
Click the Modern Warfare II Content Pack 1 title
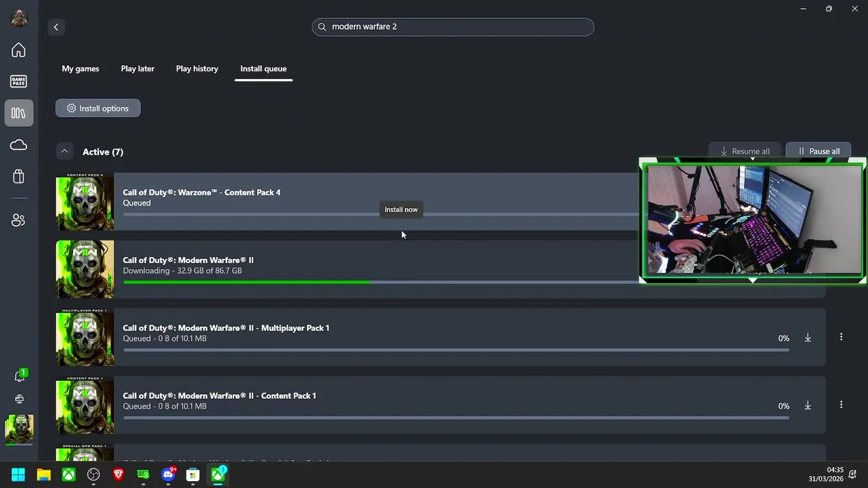coord(220,396)
